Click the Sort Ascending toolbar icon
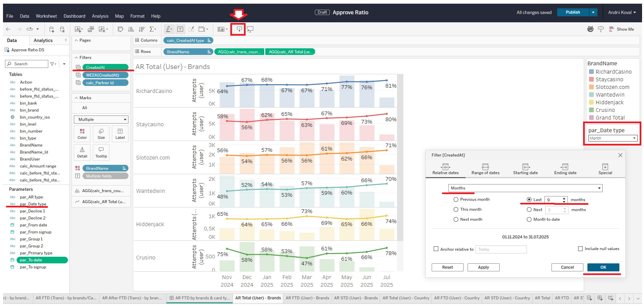The image size is (644, 308). pyautogui.click(x=131, y=29)
